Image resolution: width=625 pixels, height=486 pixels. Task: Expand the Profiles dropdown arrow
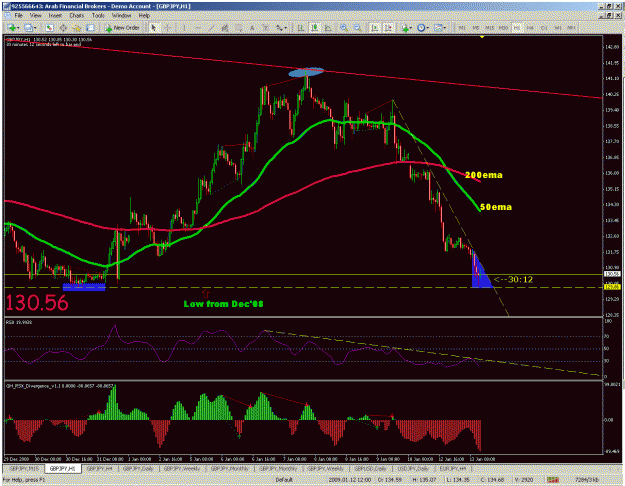[35, 28]
